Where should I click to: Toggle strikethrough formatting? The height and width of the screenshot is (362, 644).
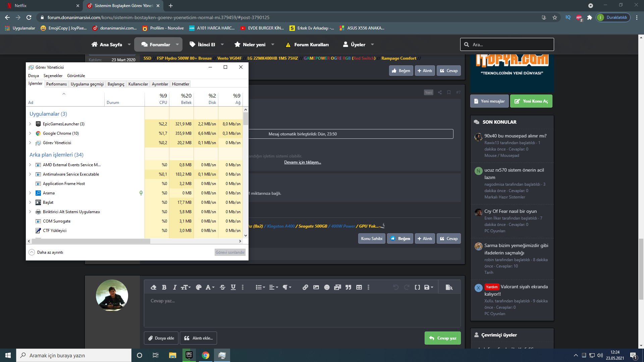222,287
